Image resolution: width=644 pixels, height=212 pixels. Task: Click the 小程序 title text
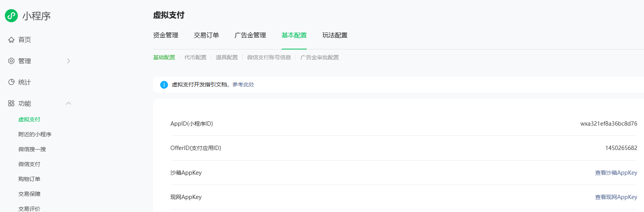click(36, 16)
